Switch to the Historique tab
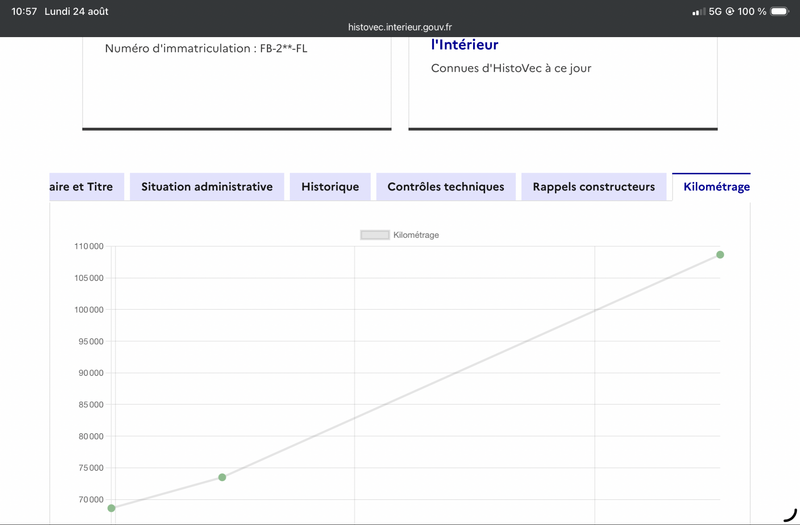Viewport: 800px width, 525px height. tap(330, 187)
